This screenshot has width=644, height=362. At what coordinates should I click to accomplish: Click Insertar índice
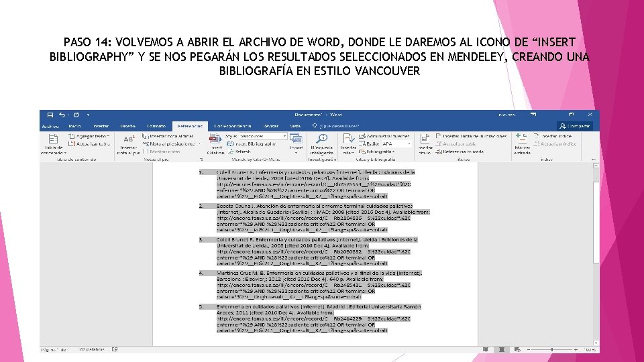553,136
